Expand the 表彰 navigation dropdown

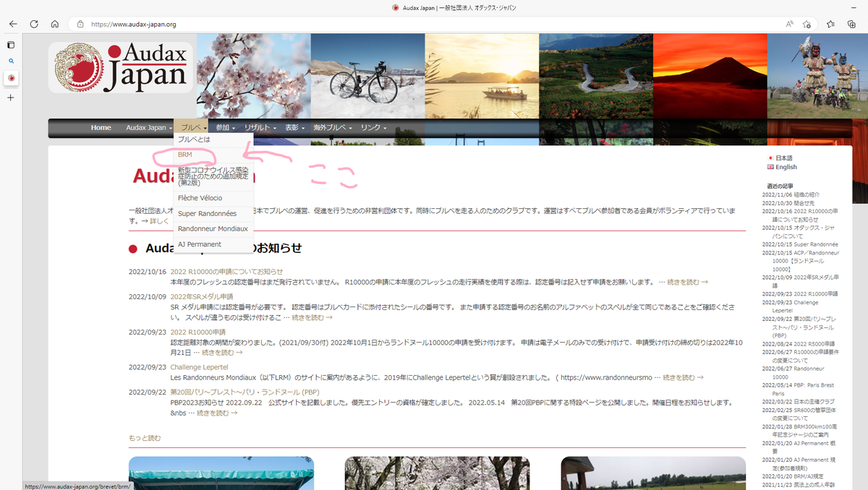[x=296, y=128]
